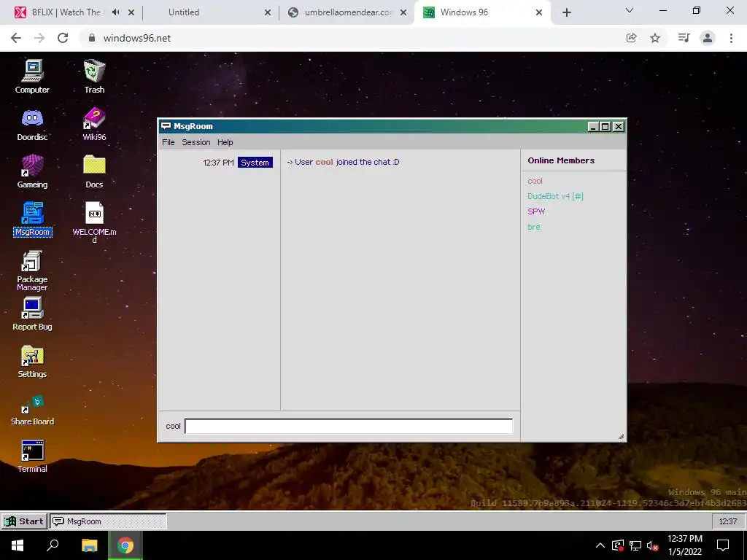Reload the windows96.net page
The width and height of the screenshot is (747, 560).
click(63, 38)
